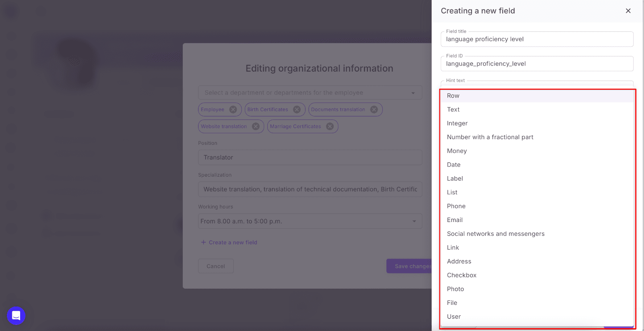Select Number with a fractional part
The image size is (644, 331).
coord(489,137)
